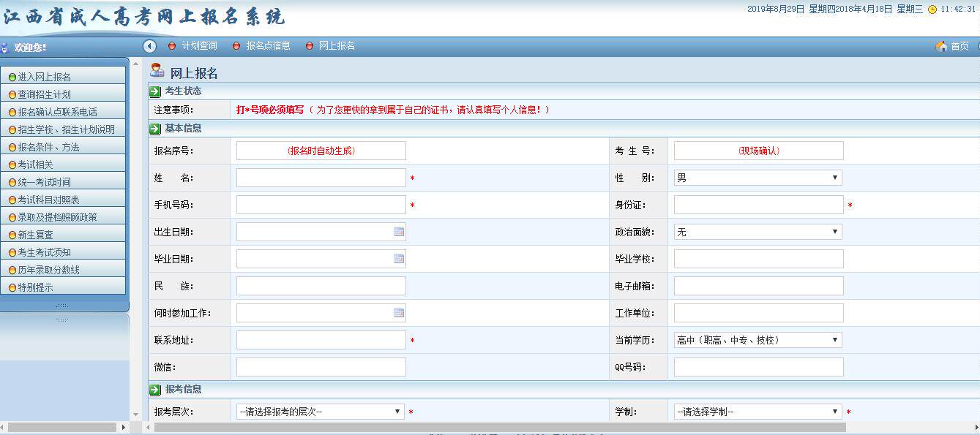Screen dimensions: 980x435
Task: Click red bullet icon before 计划查询
Action: tap(172, 46)
